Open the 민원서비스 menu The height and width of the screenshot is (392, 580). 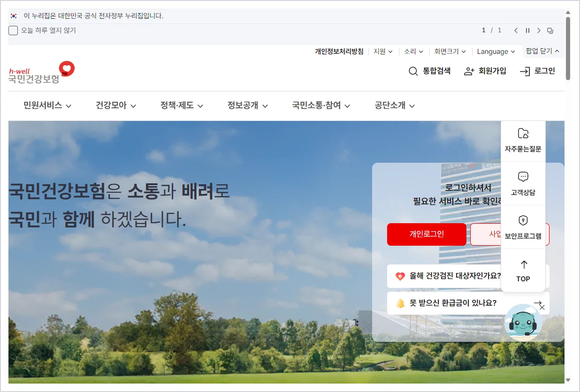47,106
